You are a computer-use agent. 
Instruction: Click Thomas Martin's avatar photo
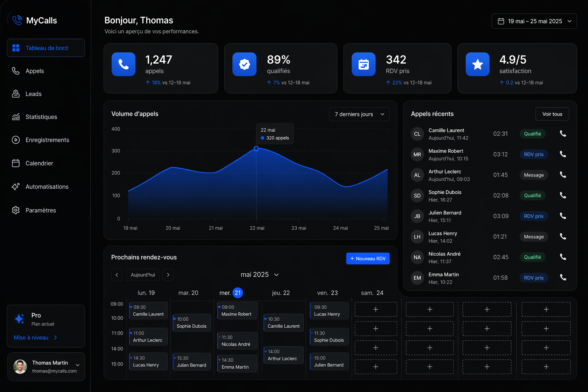point(20,366)
